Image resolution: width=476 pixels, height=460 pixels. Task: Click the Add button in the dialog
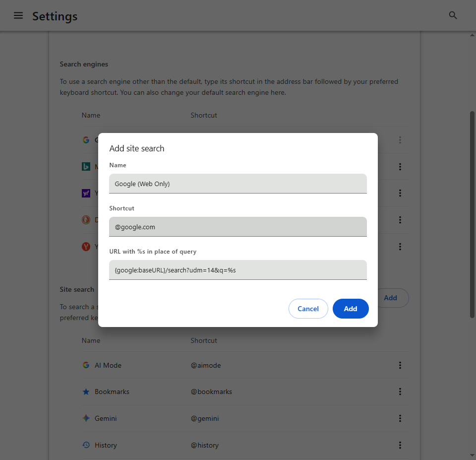coord(351,308)
